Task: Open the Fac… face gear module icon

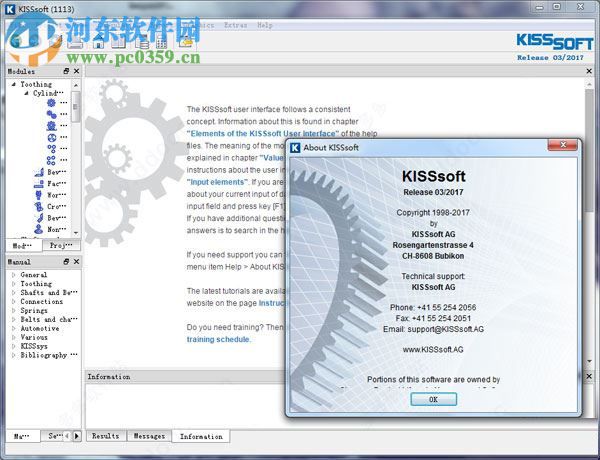Action: 39,184
